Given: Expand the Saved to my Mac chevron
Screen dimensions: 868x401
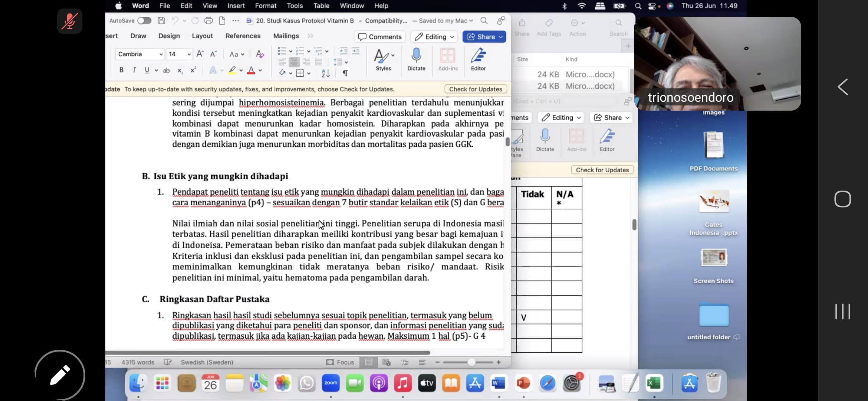Looking at the screenshot, I should coord(471,21).
